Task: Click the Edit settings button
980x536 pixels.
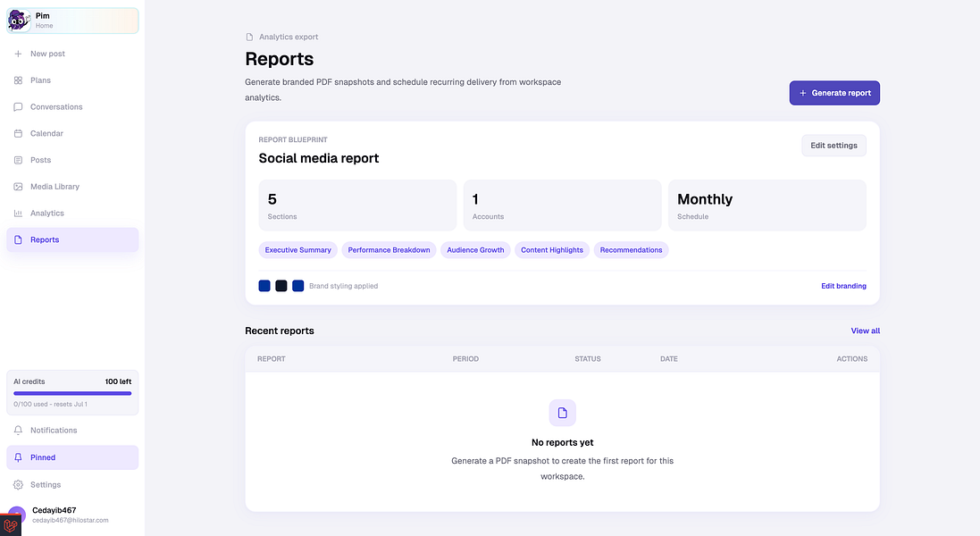Action: [x=833, y=146]
